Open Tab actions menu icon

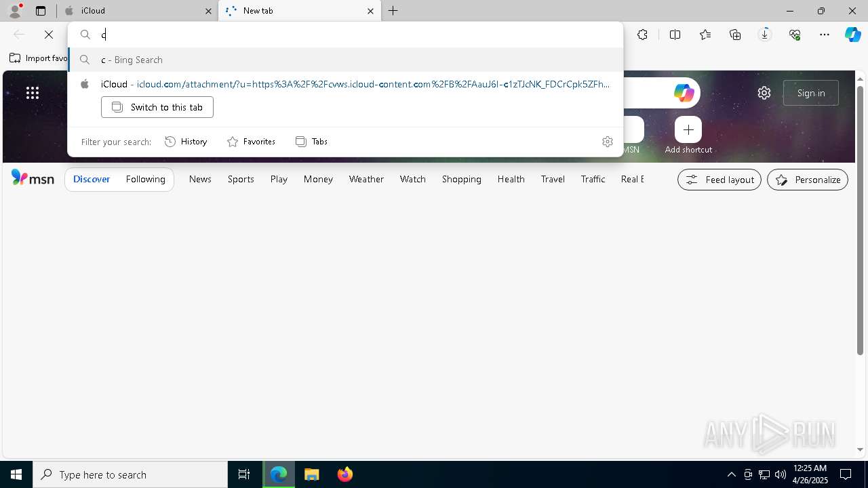pyautogui.click(x=41, y=11)
